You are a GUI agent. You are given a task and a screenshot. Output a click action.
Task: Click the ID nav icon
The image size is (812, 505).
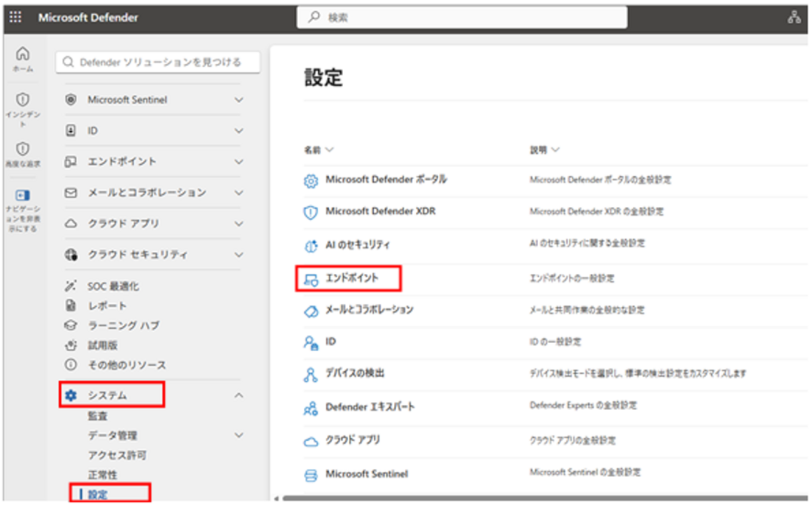71,131
